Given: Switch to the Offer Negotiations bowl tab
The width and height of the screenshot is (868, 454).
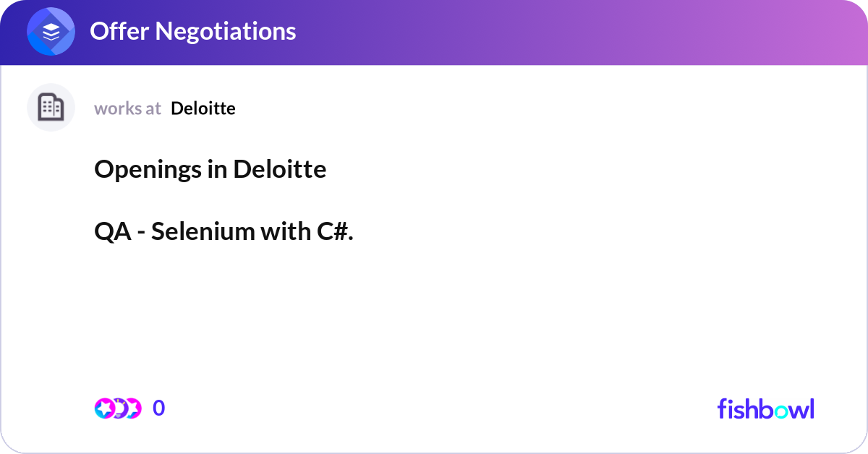Looking at the screenshot, I should 192,31.
